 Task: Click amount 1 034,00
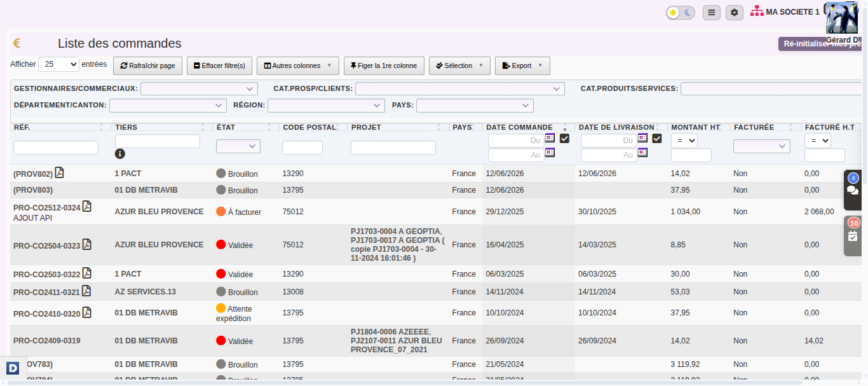click(686, 212)
